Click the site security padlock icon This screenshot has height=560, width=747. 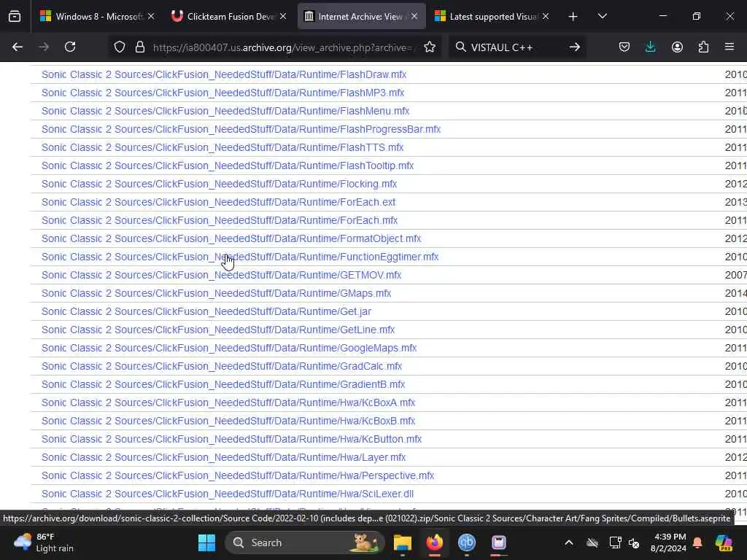coord(139,47)
